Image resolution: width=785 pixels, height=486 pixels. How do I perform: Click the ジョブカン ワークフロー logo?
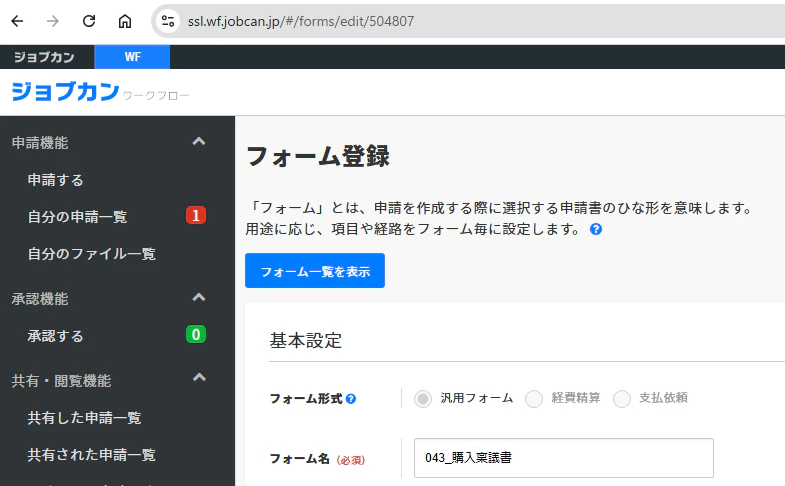tap(100, 92)
